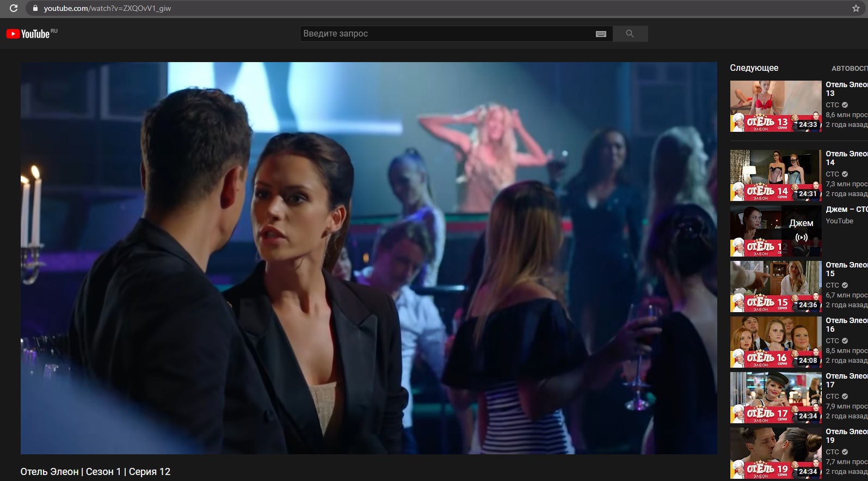The height and width of the screenshot is (481, 868).
Task: Open the on-screen keyboard in the search box
Action: (x=601, y=34)
